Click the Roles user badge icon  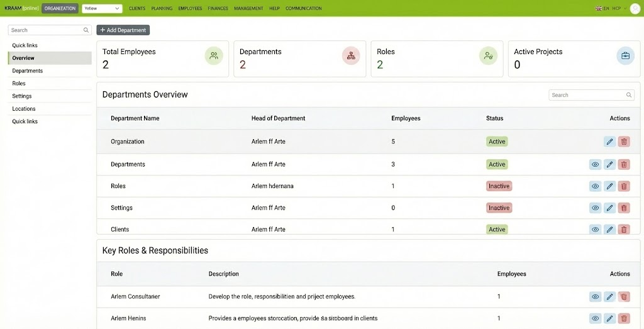488,56
